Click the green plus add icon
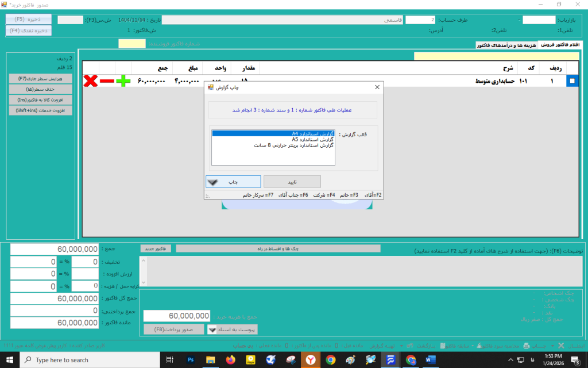Image resolution: width=588 pixels, height=368 pixels. (x=123, y=81)
